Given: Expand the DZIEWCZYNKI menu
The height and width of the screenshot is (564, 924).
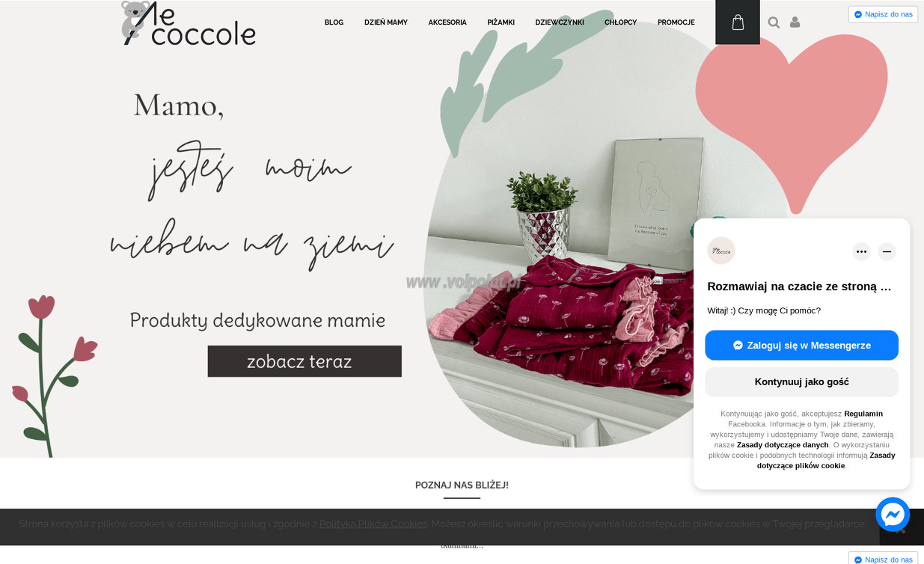Looking at the screenshot, I should (560, 22).
